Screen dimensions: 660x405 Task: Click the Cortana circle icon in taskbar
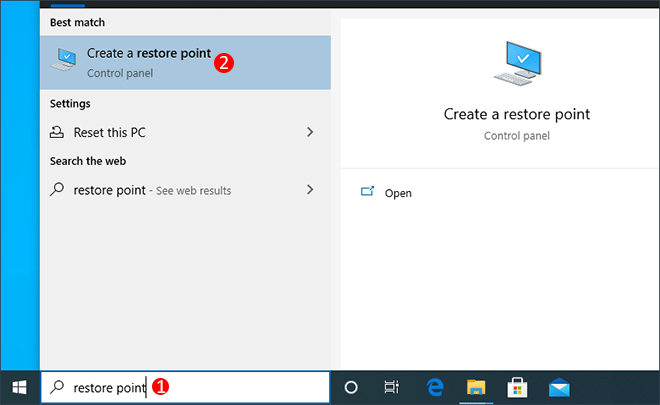(x=351, y=387)
